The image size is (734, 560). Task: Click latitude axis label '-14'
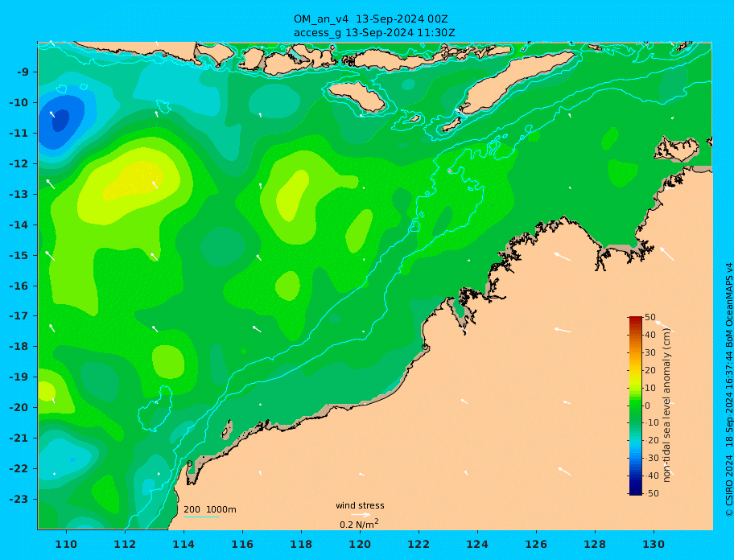19,225
